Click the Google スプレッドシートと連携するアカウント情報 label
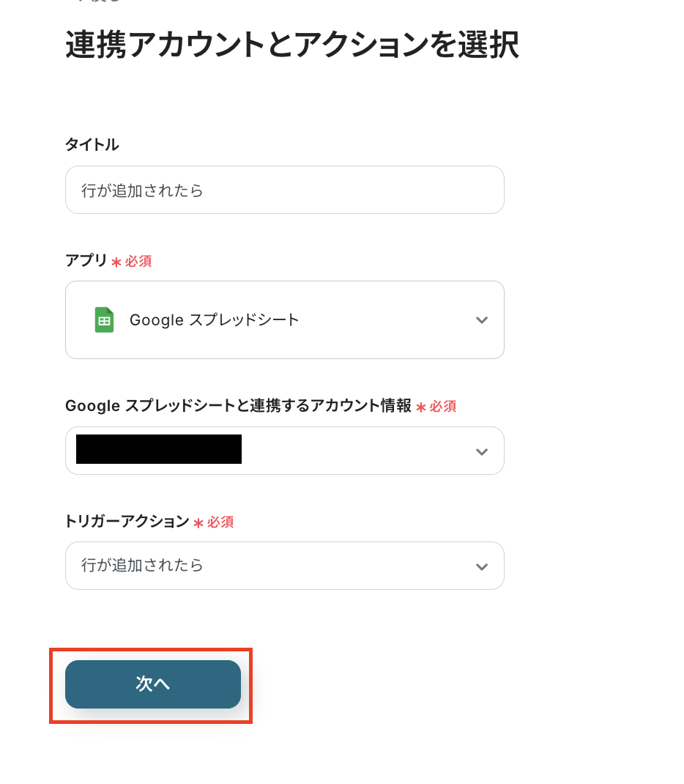The width and height of the screenshot is (684, 784). (238, 406)
